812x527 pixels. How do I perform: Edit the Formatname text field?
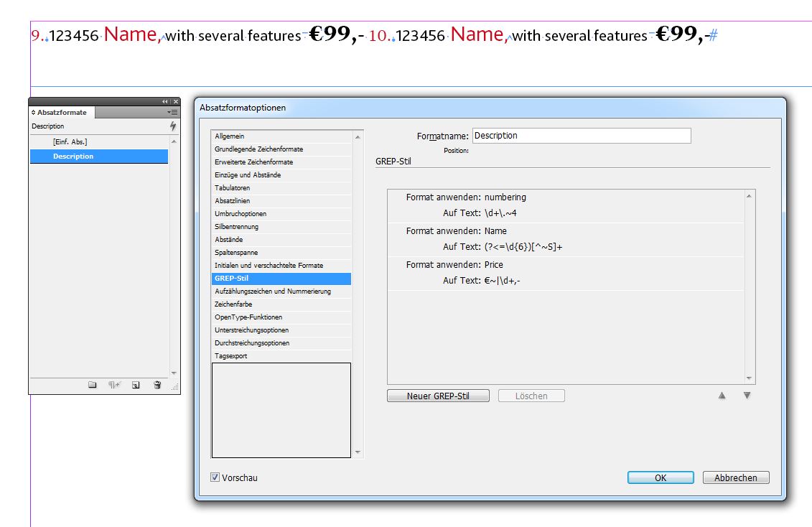(582, 136)
